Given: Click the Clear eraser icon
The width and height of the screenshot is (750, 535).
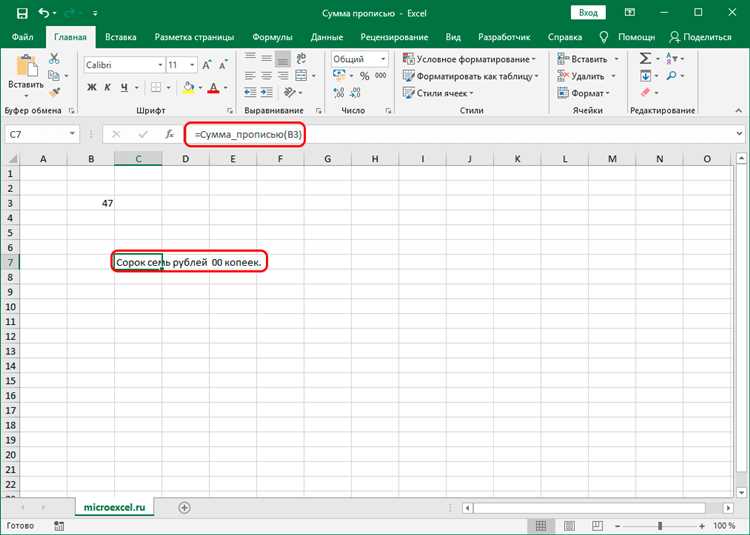Looking at the screenshot, I should (x=645, y=92).
